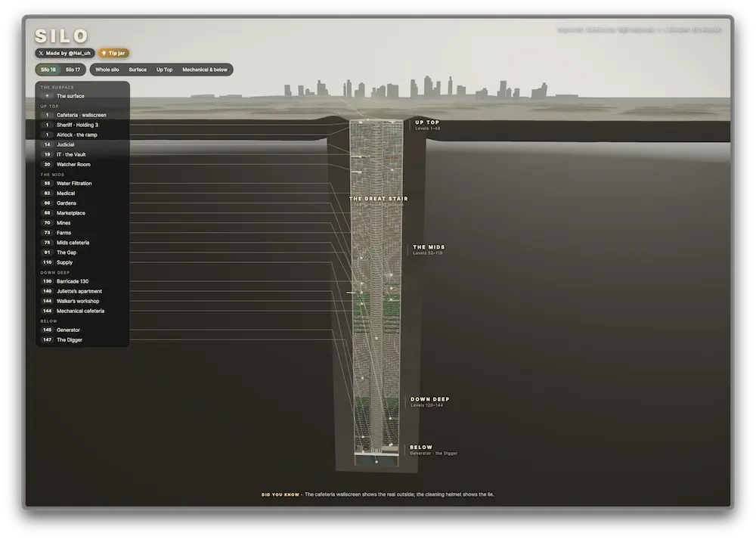Click the SILO title logo
The height and width of the screenshot is (539, 756).
pos(62,36)
